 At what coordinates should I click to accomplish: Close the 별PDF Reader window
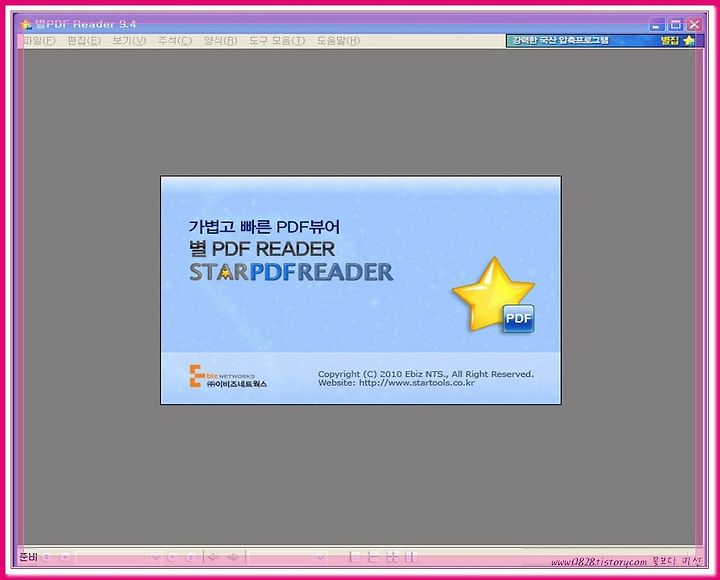click(x=694, y=24)
